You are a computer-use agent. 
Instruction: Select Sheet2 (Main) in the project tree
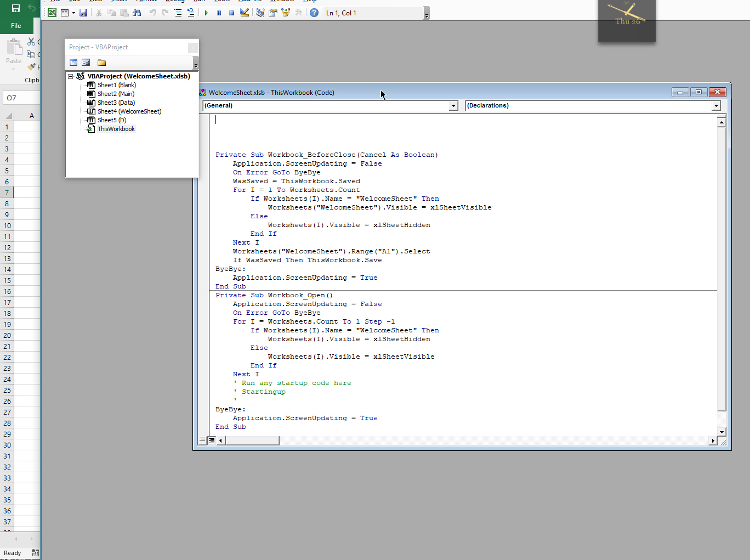116,94
